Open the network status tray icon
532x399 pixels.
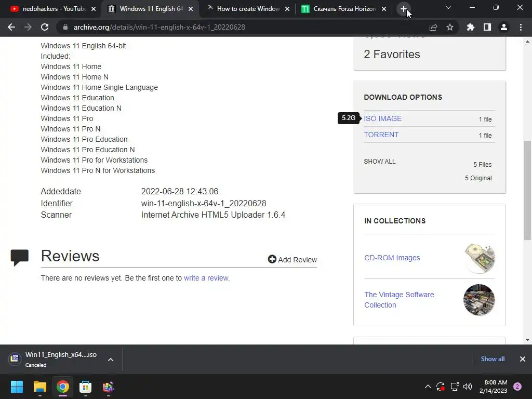(x=455, y=387)
